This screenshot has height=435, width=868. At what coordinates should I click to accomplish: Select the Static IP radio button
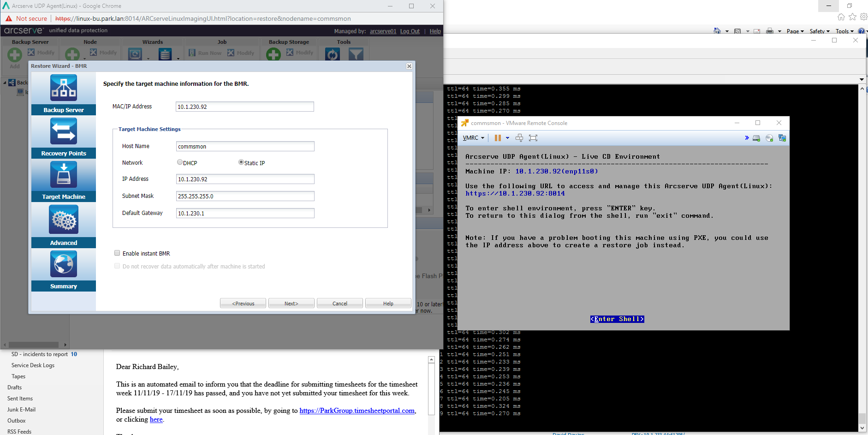[x=241, y=162]
